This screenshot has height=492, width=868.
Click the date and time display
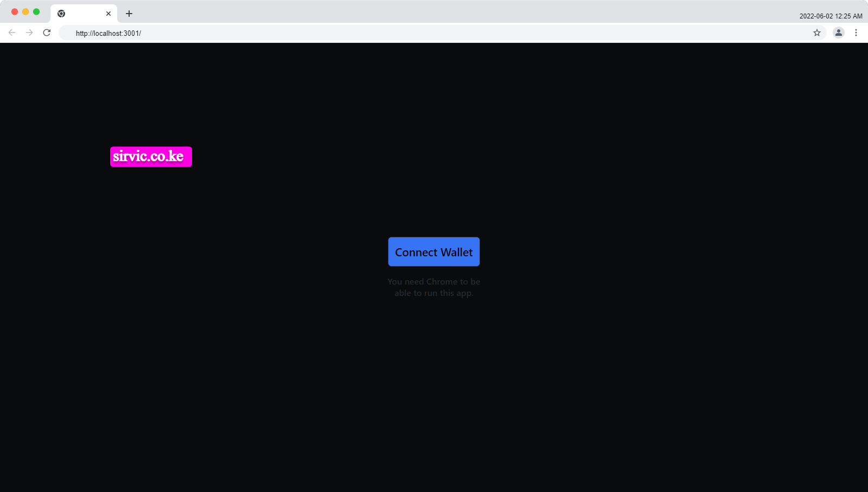click(831, 16)
